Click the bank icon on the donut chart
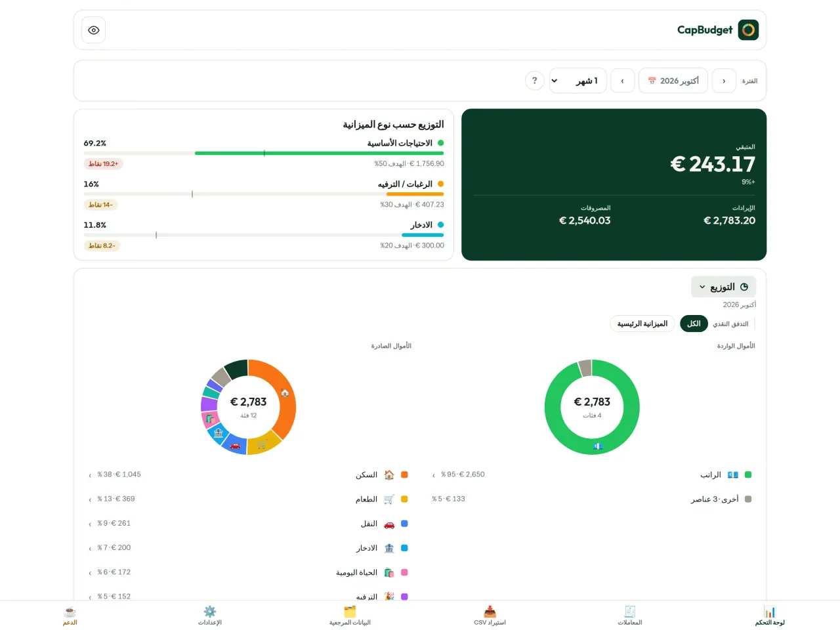This screenshot has height=630, width=840. 219,433
